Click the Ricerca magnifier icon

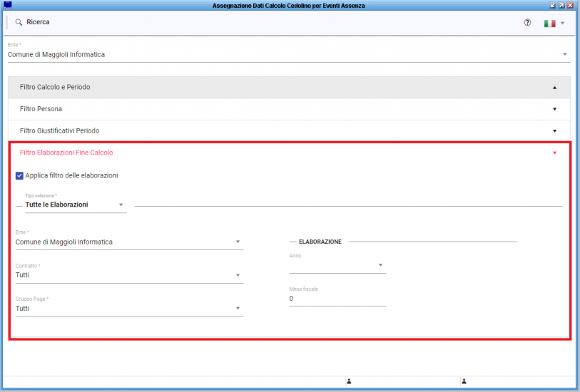tap(19, 22)
